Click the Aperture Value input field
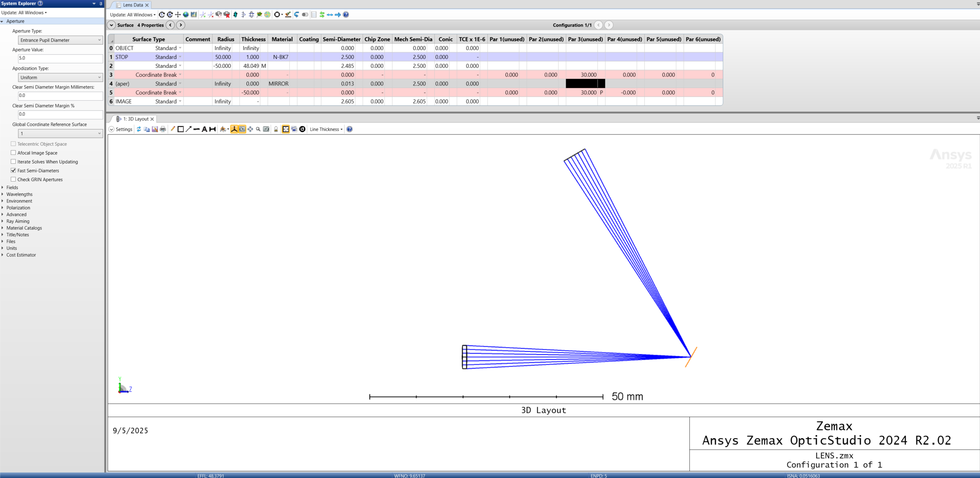The width and height of the screenshot is (980, 478). 60,58
